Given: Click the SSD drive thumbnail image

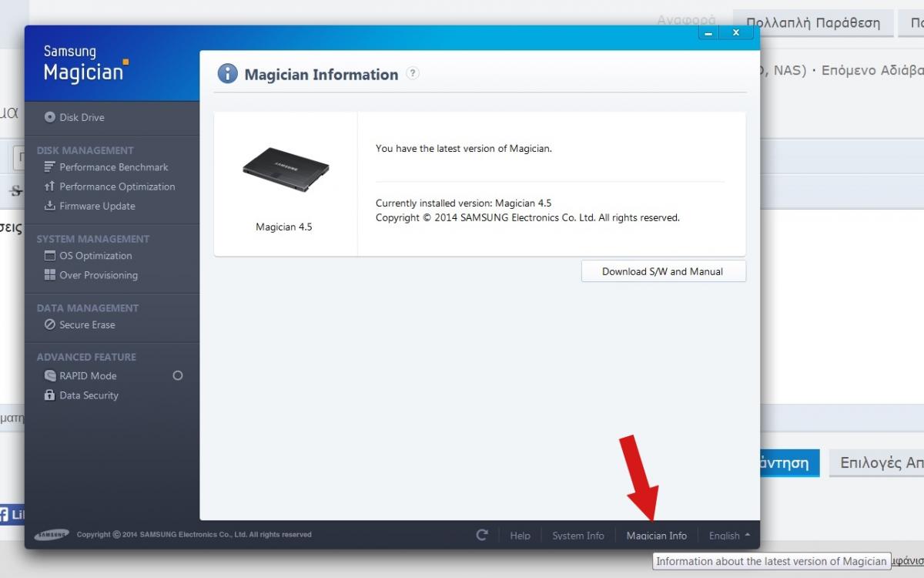Looking at the screenshot, I should click(x=286, y=170).
